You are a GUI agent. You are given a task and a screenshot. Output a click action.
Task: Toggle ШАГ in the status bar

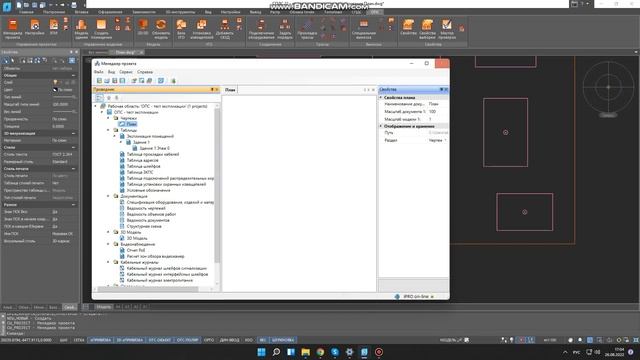click(64, 340)
